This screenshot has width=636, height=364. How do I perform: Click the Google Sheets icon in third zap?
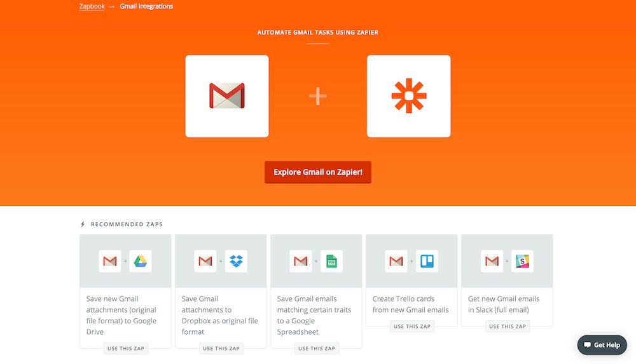click(x=331, y=261)
